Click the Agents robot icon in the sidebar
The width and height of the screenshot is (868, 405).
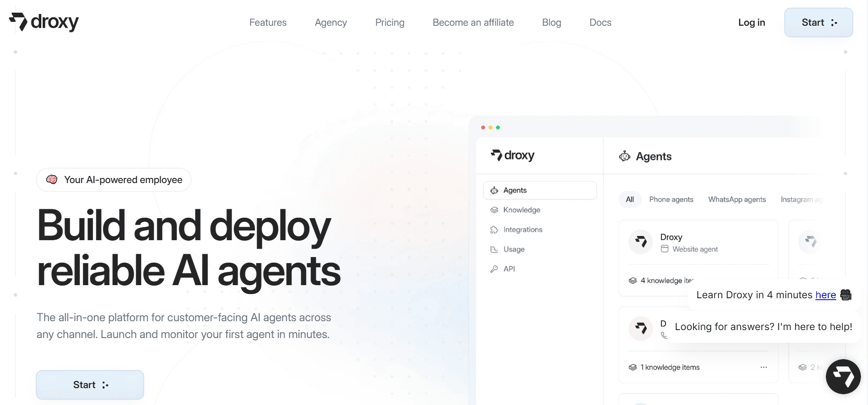click(x=494, y=190)
